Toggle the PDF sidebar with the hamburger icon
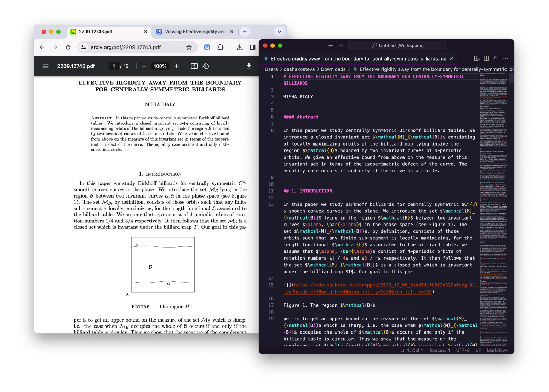The image size is (549, 392). [x=46, y=66]
